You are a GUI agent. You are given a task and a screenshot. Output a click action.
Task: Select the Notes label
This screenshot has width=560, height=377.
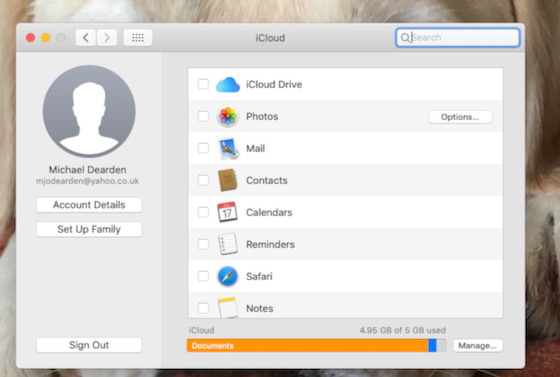[260, 308]
